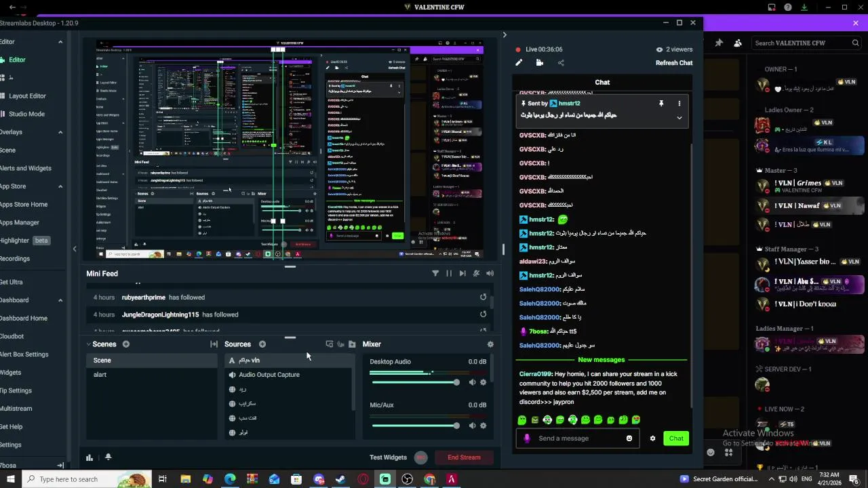Collapse the Streamlabs sidebar arrow
Screen dimensions: 868x488
[60, 465]
